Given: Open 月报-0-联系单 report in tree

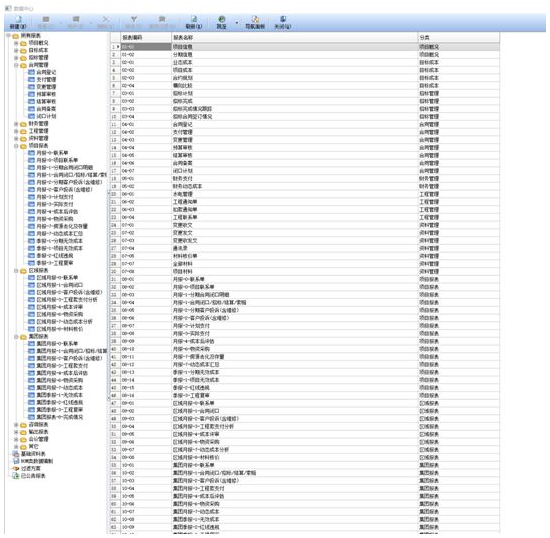Looking at the screenshot, I should [x=52, y=153].
